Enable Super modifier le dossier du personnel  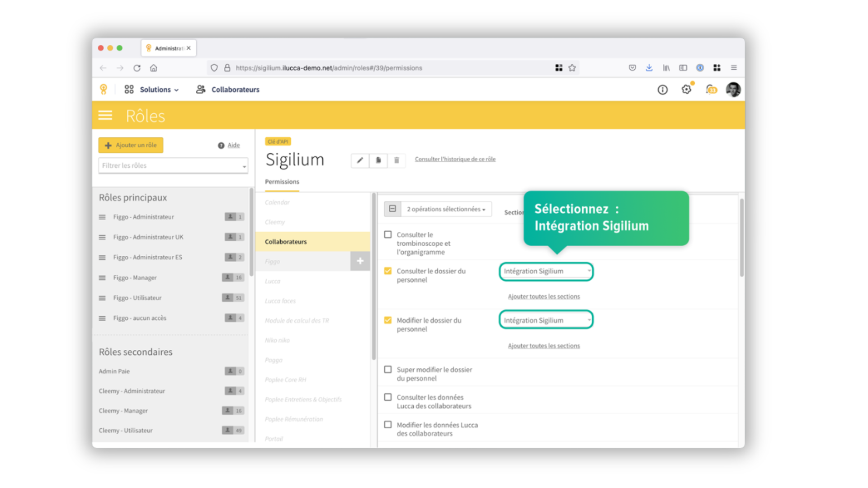click(388, 370)
